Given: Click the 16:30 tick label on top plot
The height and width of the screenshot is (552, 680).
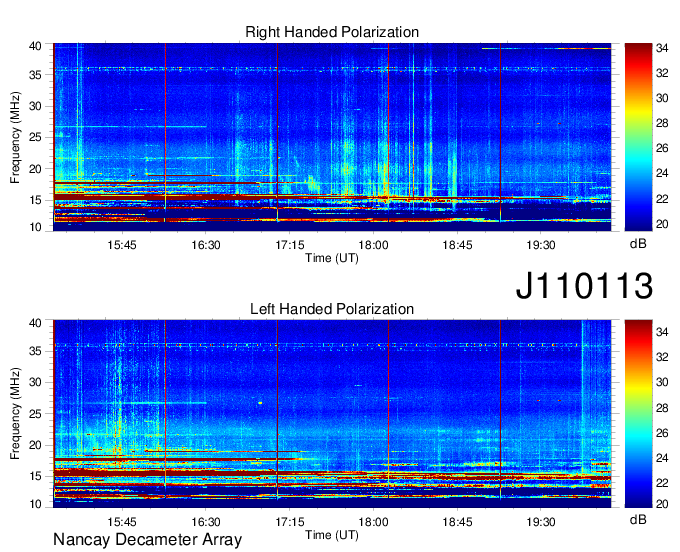Looking at the screenshot, I should (206, 245).
